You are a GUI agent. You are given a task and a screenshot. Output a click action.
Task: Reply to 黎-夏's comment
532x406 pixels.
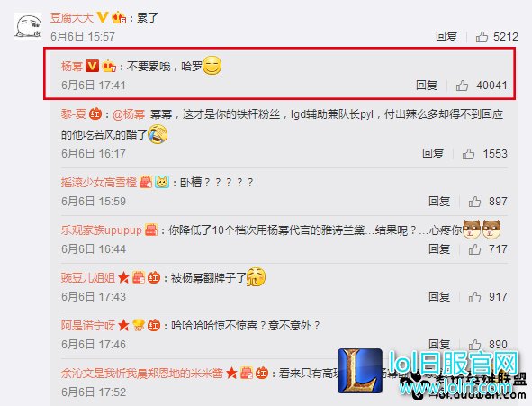point(433,154)
